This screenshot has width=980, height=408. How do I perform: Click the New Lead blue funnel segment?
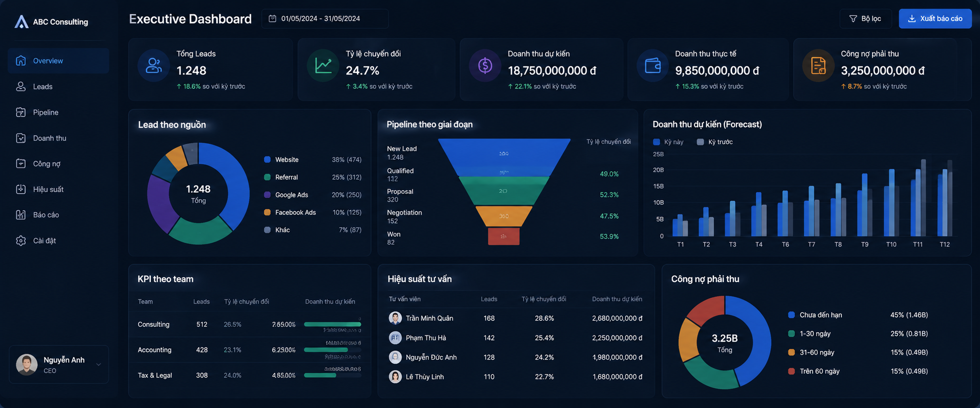click(x=504, y=157)
